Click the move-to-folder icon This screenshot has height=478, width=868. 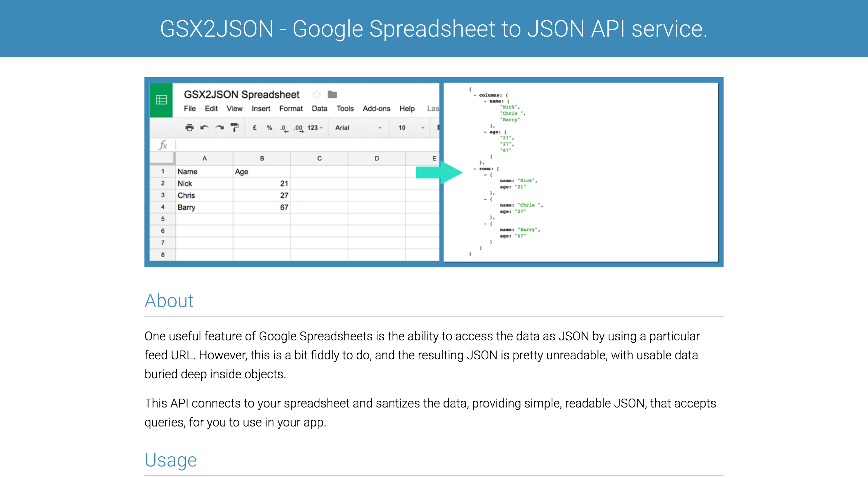point(332,94)
